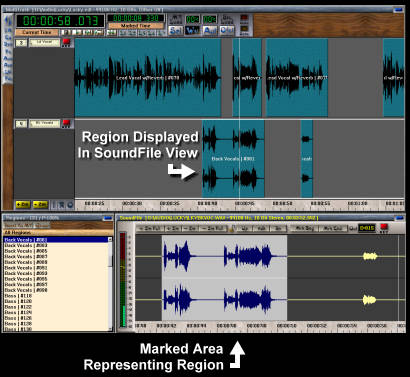Viewport: 410px width, 377px height.
Task: Select the Back Vocals #081 region clip
Action: tap(233, 159)
